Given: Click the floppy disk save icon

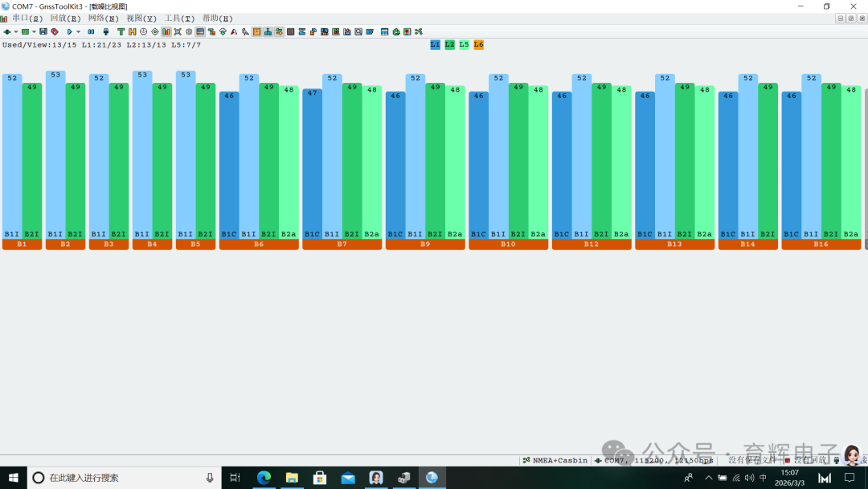Looking at the screenshot, I should [x=43, y=31].
